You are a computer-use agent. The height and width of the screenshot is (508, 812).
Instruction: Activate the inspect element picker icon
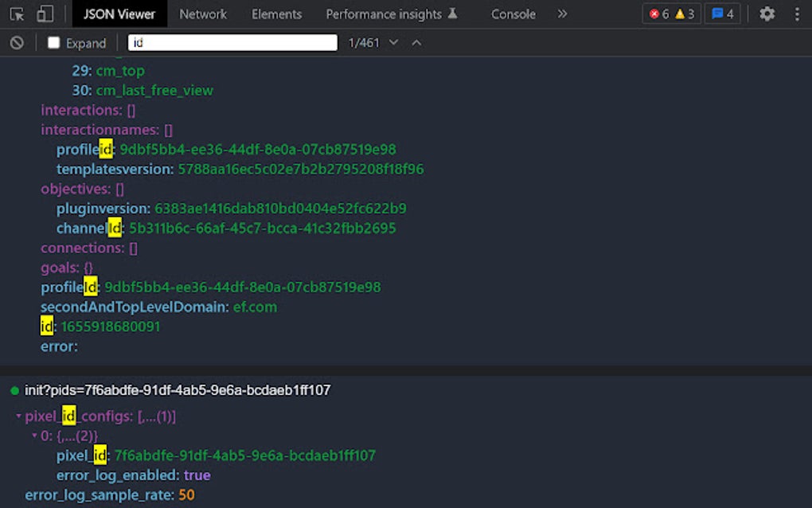click(x=18, y=14)
